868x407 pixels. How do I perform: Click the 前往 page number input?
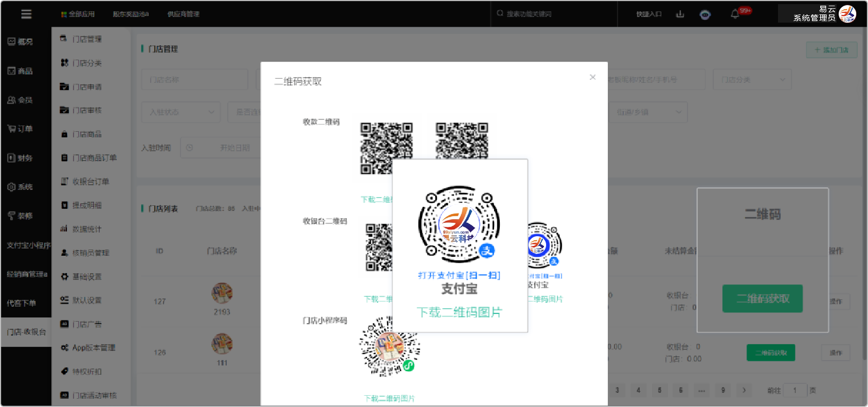(x=794, y=390)
